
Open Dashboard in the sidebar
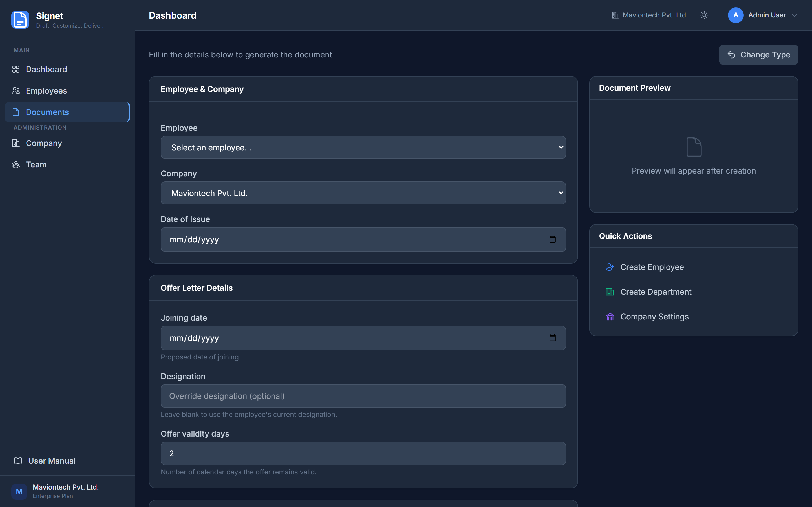coord(46,69)
